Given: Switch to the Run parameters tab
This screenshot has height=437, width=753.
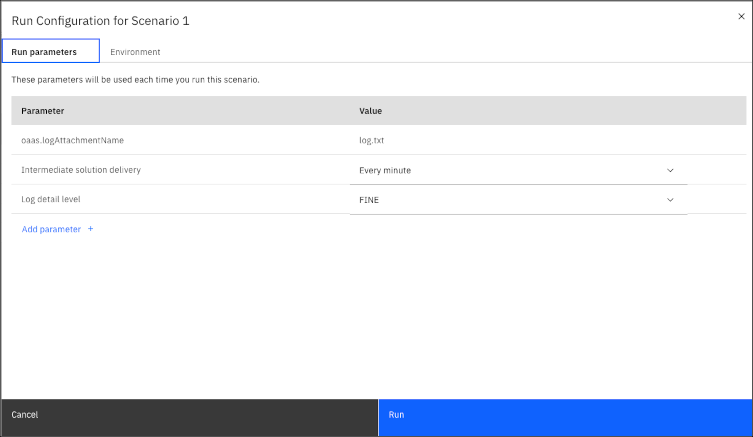Looking at the screenshot, I should click(51, 51).
